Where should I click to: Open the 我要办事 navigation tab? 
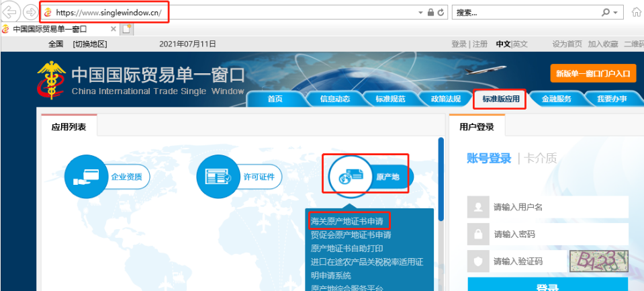pyautogui.click(x=612, y=99)
